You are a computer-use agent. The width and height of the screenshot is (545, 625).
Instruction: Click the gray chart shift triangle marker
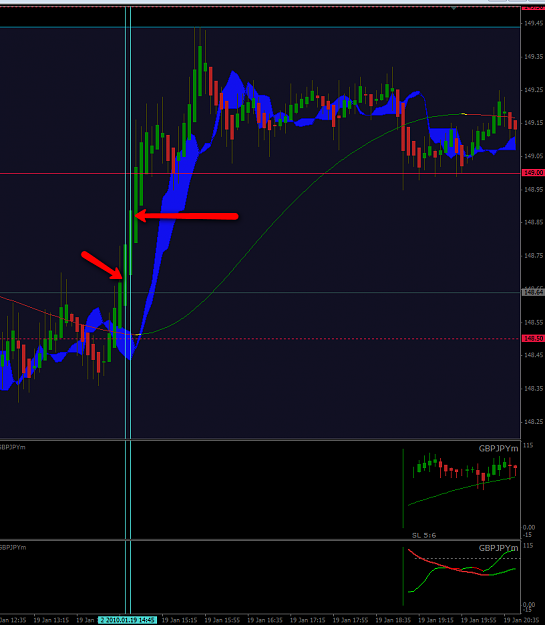tap(454, 8)
